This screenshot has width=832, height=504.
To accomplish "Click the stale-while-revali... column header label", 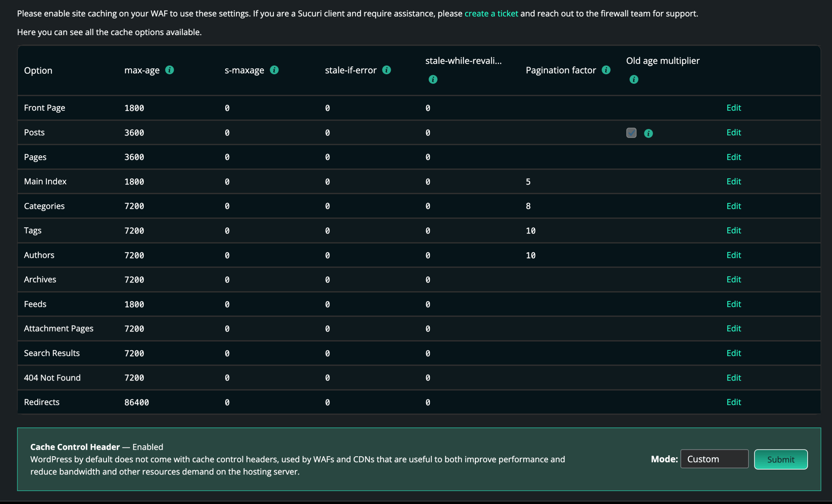I will 463,61.
